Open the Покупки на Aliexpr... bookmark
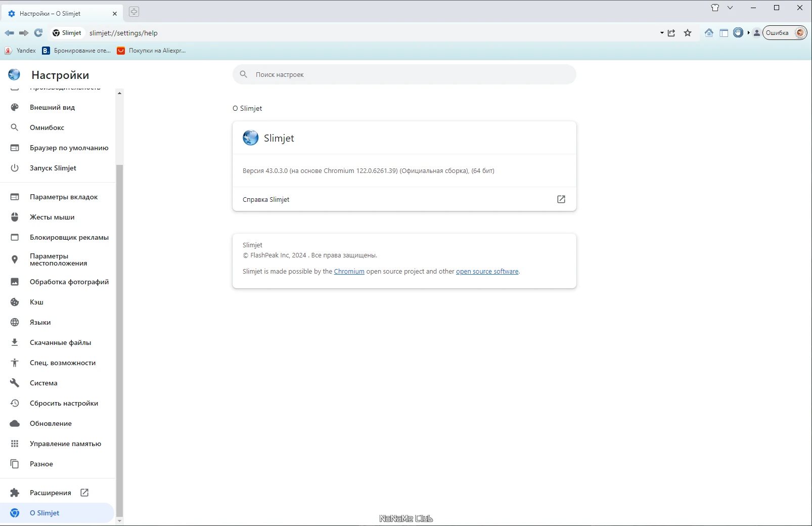The width and height of the screenshot is (812, 526). click(151, 51)
